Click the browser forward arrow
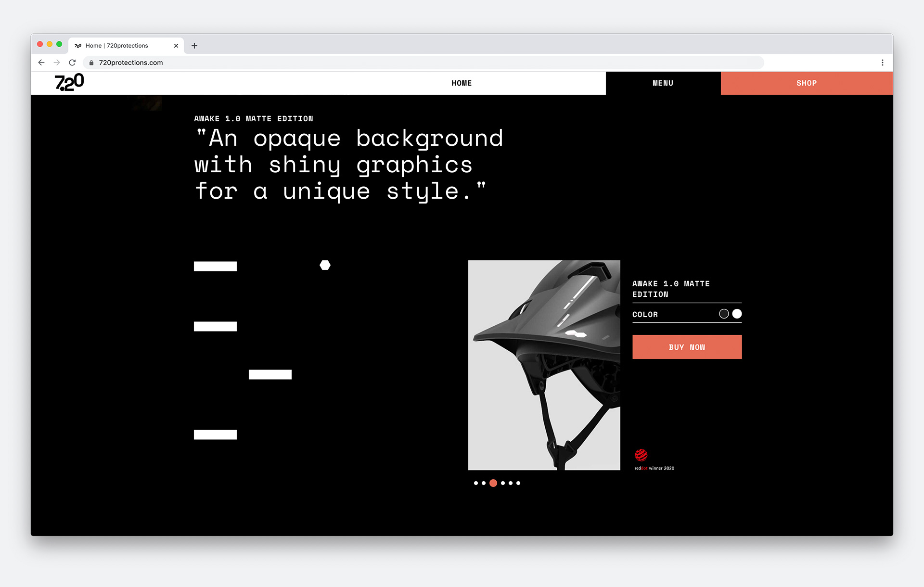This screenshot has width=924, height=587. coord(57,63)
